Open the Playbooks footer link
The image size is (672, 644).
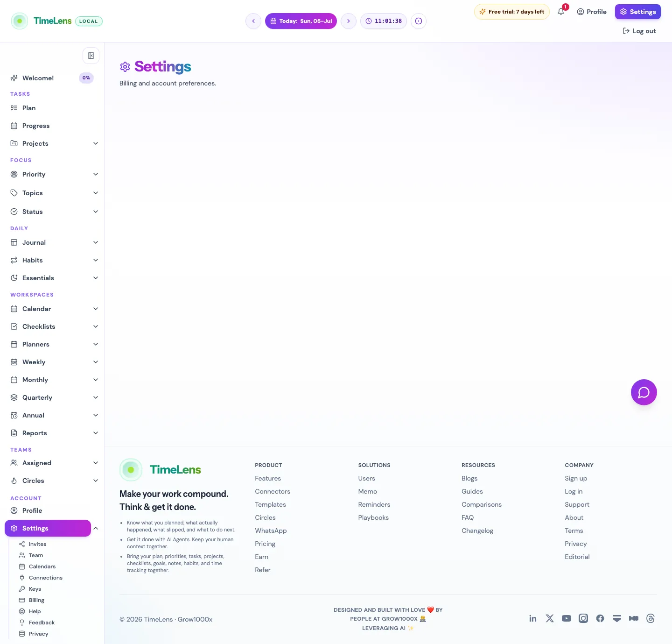373,517
